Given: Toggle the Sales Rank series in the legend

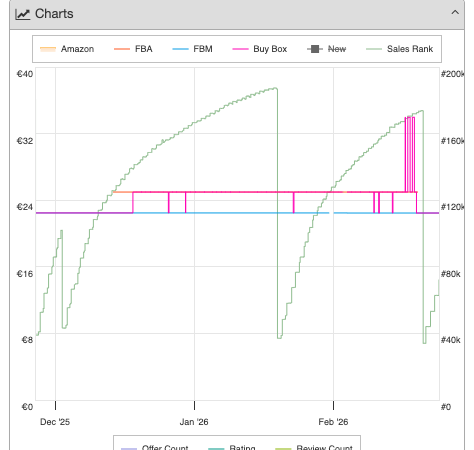Looking at the screenshot, I should 399,49.
